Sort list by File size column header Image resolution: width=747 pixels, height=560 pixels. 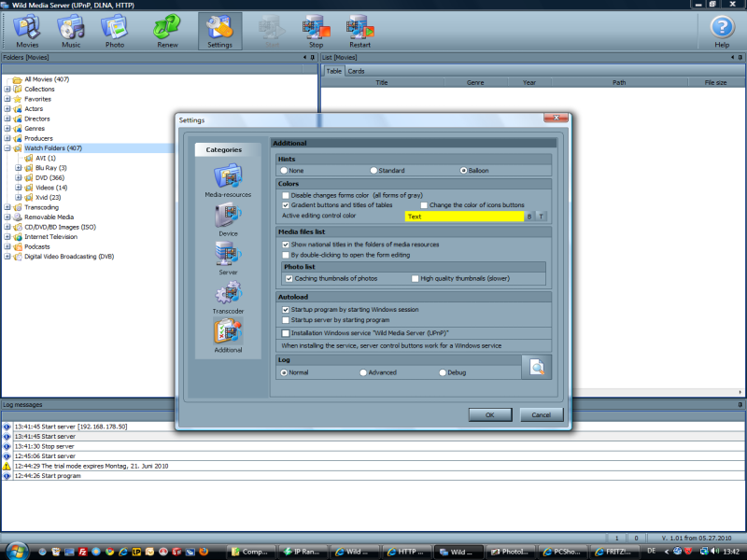tap(715, 82)
